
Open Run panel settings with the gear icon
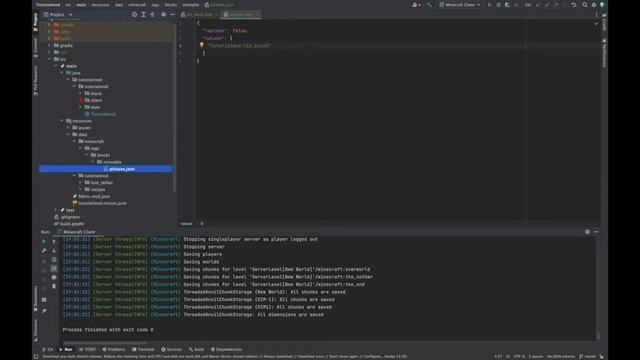pos(587,232)
